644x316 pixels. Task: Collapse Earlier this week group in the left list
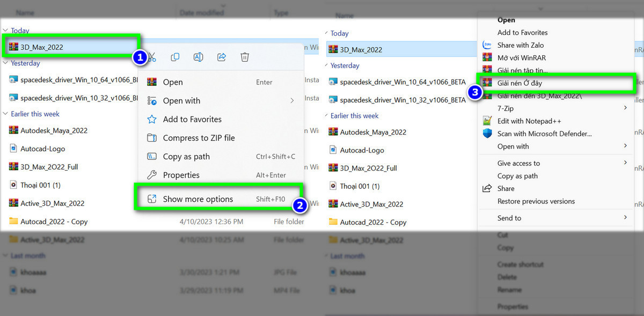click(x=5, y=114)
